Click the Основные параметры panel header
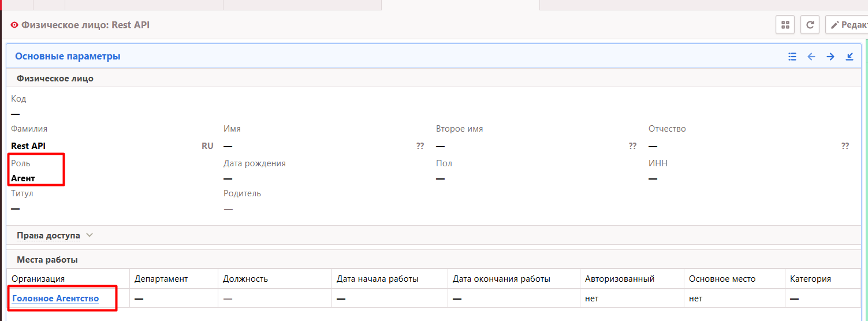The width and height of the screenshot is (868, 321). click(68, 57)
